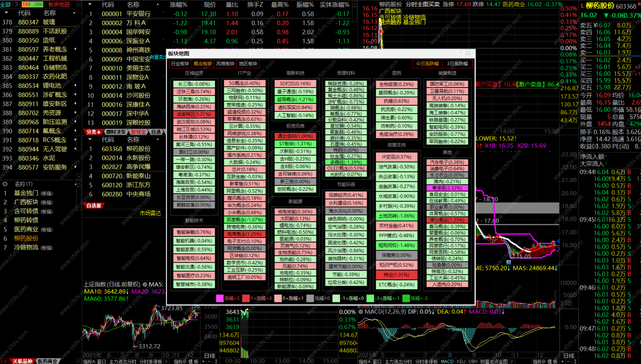Click right arrow after 全部 in top-left
The height and width of the screenshot is (364, 641).
coord(16,4)
